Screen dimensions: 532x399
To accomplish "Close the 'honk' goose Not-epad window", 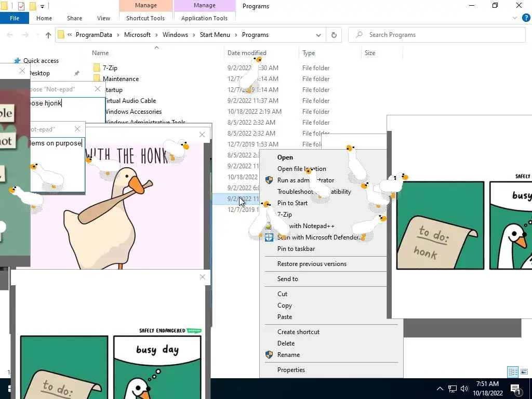I will 98,89.
